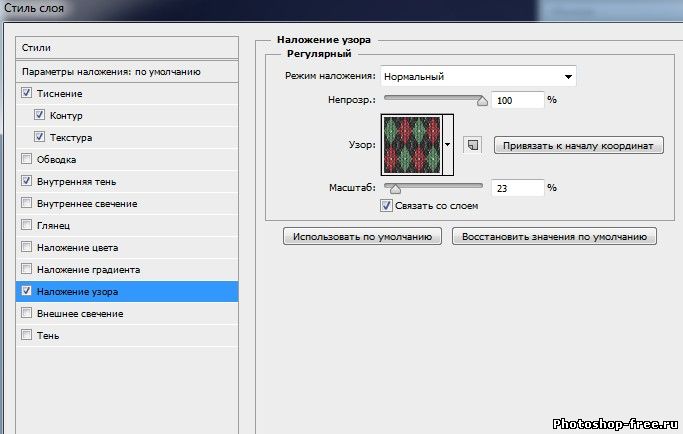This screenshot has width=683, height=434.
Task: Uncheck the Тиснение checkbox
Action: [x=26, y=93]
